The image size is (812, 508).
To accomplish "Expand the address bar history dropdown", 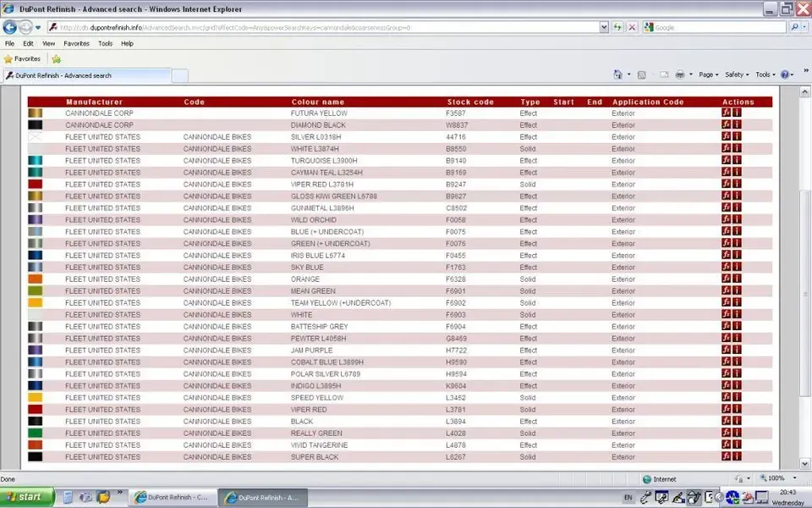I will point(604,27).
